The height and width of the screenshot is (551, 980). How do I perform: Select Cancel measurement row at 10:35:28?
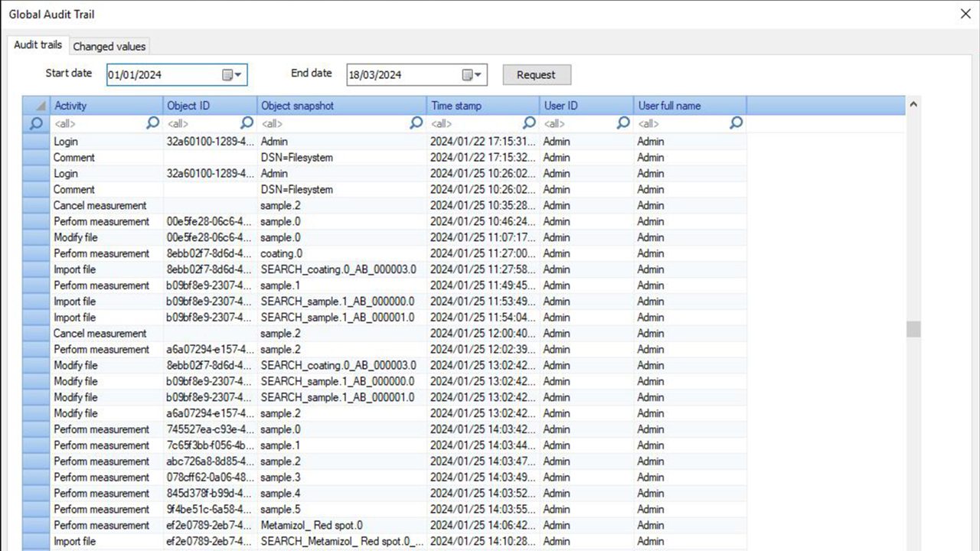point(384,206)
